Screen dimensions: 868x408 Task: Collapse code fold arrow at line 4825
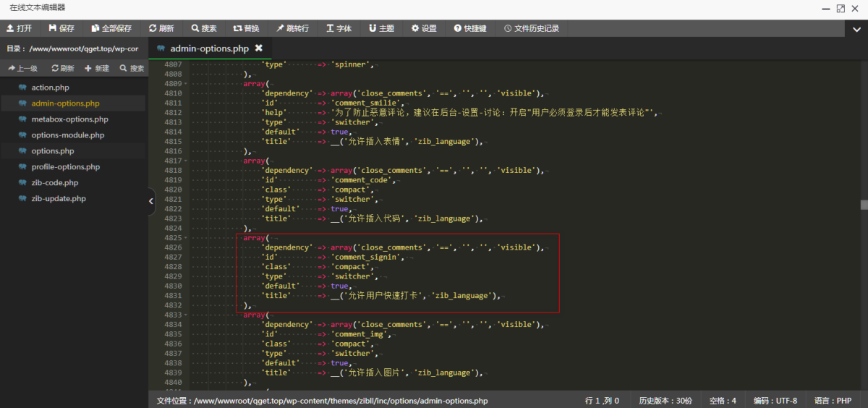186,238
